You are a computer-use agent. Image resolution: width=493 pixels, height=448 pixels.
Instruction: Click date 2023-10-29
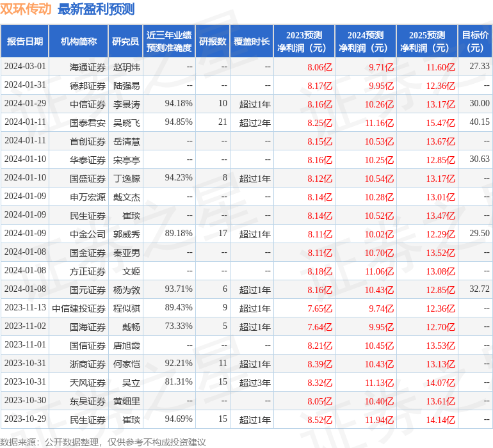pyautogui.click(x=25, y=419)
